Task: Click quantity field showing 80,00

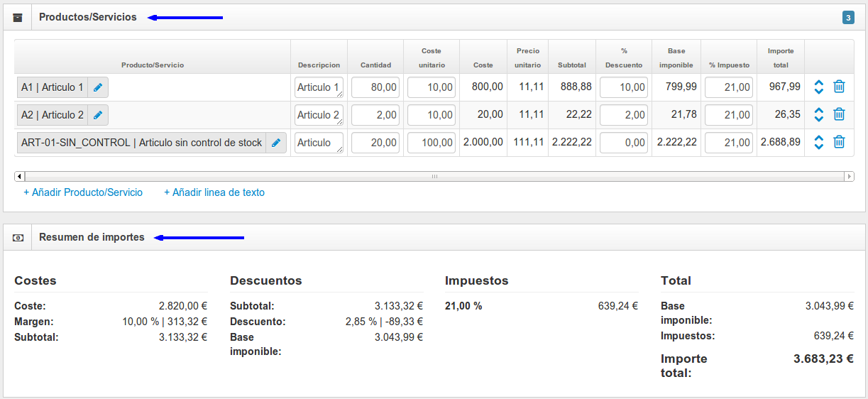Action: [x=375, y=87]
